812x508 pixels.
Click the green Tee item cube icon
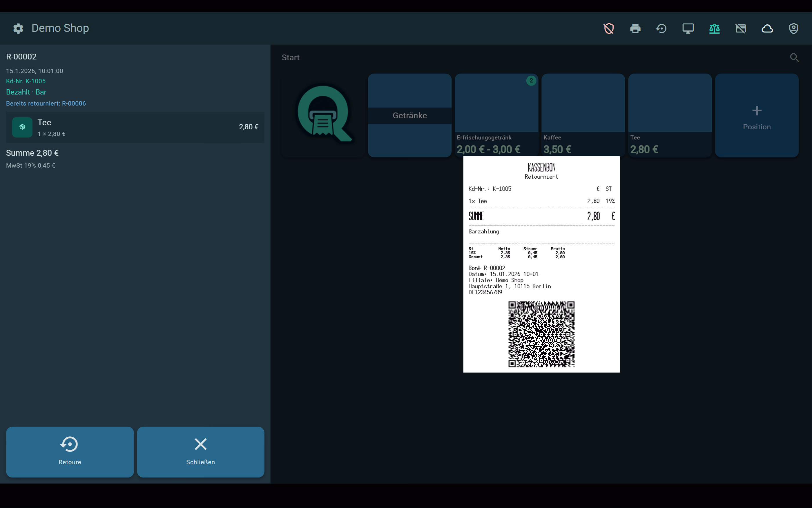(22, 127)
